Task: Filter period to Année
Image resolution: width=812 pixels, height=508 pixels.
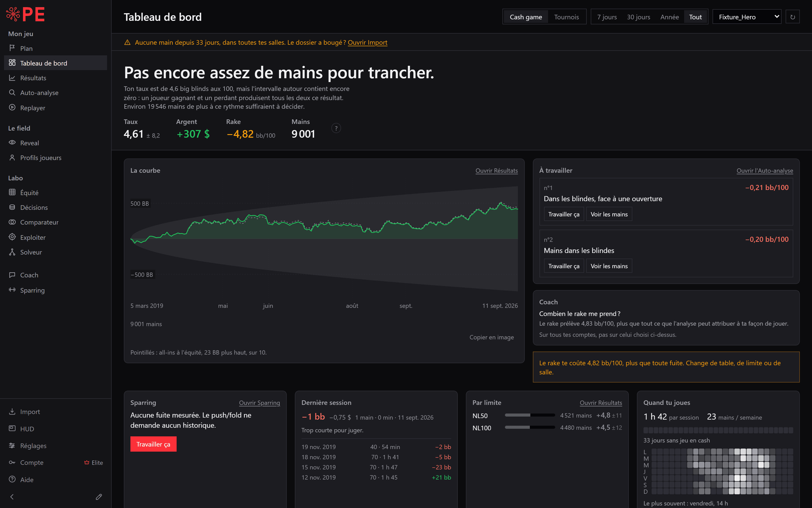Action: pos(669,17)
